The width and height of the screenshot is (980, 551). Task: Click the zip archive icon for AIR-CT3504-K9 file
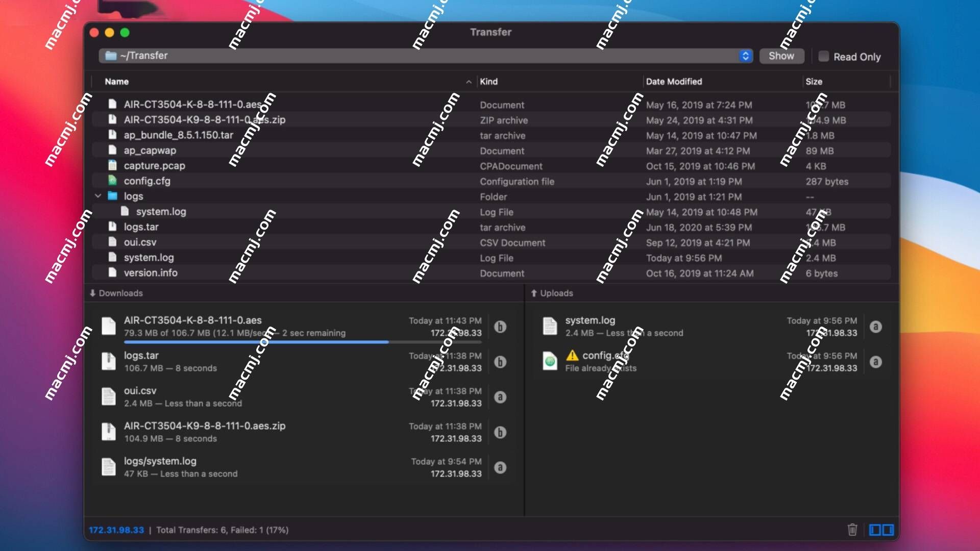[113, 119]
